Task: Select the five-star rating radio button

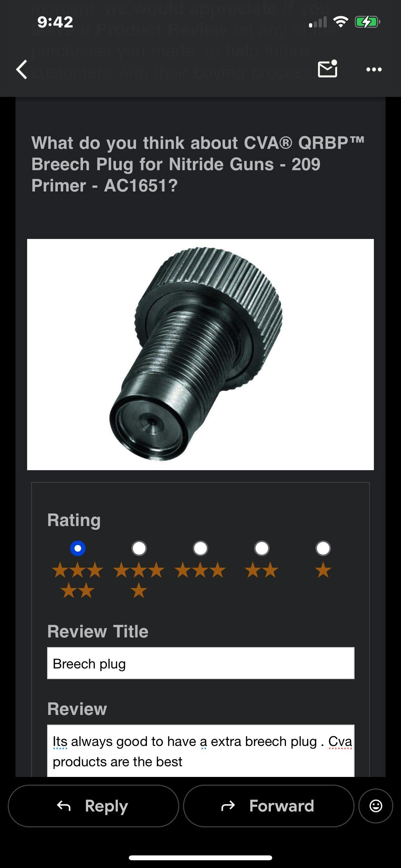Action: [x=78, y=548]
